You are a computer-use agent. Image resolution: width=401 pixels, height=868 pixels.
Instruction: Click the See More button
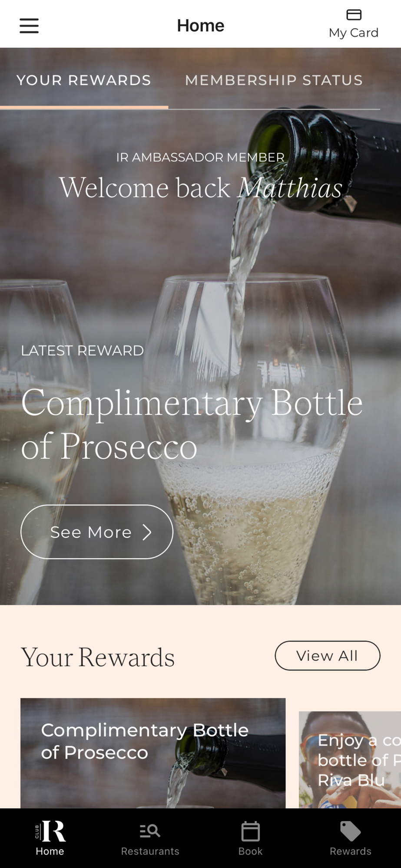click(x=97, y=532)
